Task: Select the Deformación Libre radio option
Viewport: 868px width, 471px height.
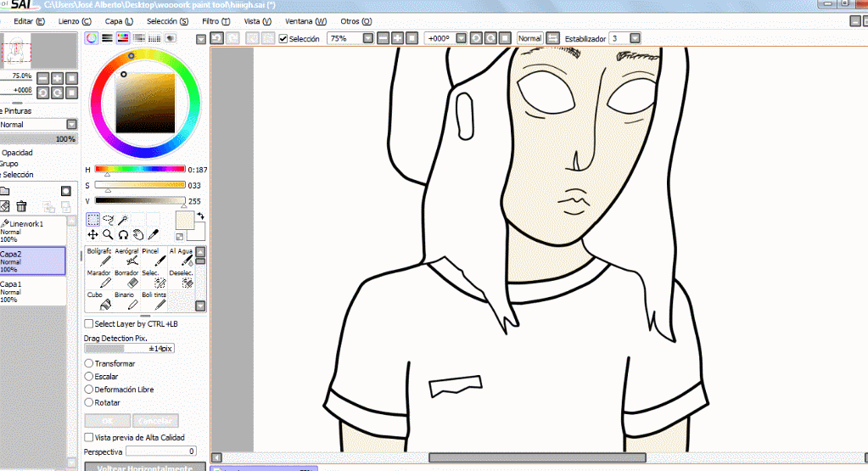Action: 88,390
